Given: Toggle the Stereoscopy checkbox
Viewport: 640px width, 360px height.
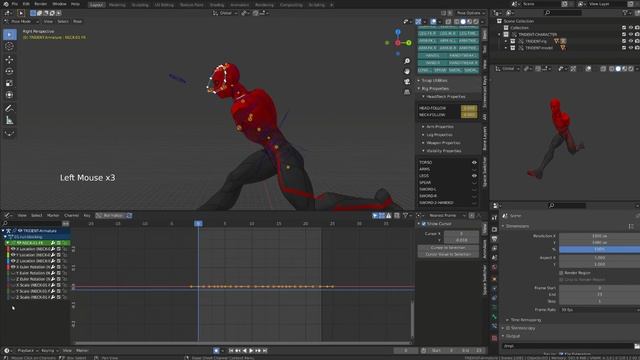Looking at the screenshot, I should (508, 328).
